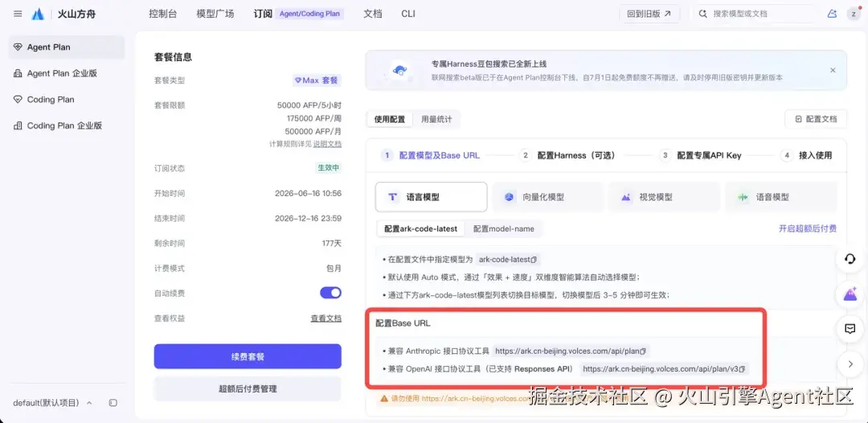Click the 生效中 status badge

[x=328, y=168]
